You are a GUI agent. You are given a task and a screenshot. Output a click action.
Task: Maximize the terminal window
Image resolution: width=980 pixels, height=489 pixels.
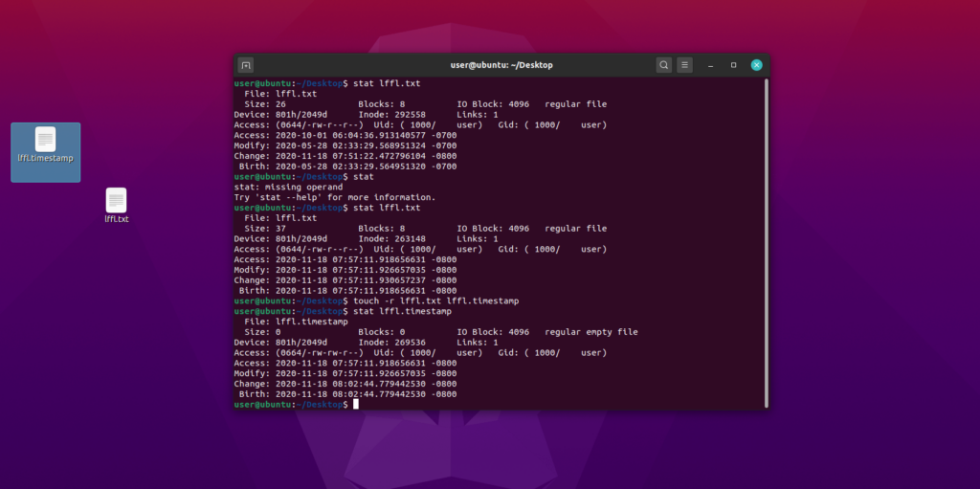click(x=734, y=65)
